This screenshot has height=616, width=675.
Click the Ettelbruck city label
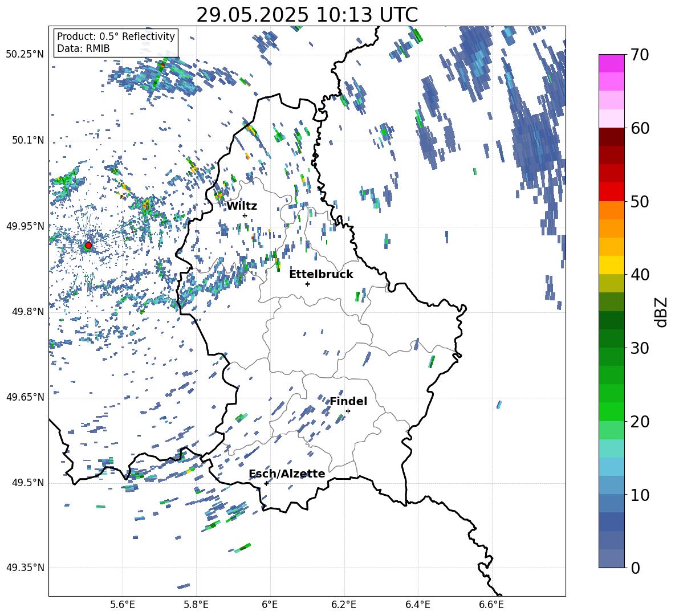coord(321,275)
